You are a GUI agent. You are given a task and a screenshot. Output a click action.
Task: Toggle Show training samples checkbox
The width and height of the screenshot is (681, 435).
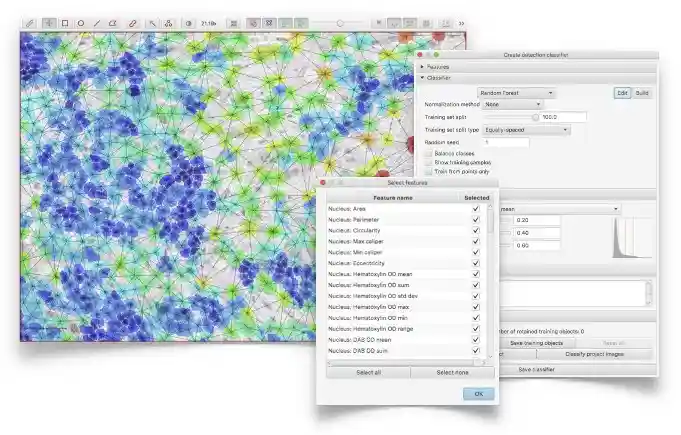pyautogui.click(x=428, y=162)
